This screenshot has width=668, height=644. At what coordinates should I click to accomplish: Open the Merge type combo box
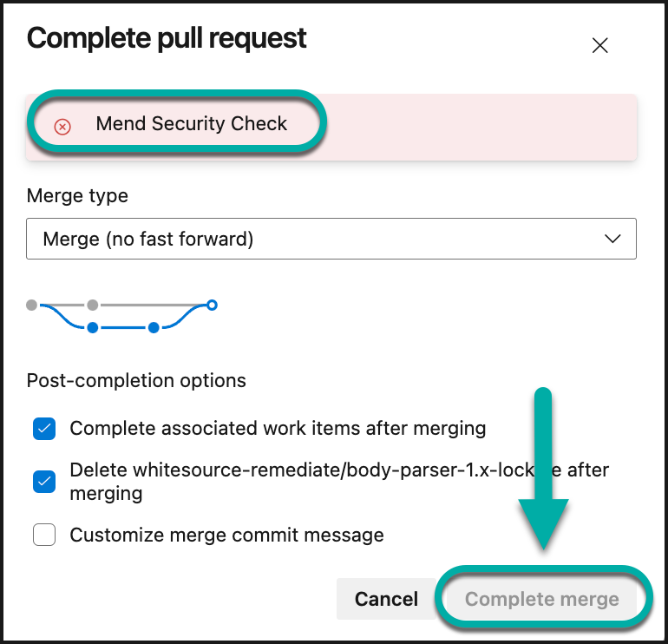pos(331,239)
